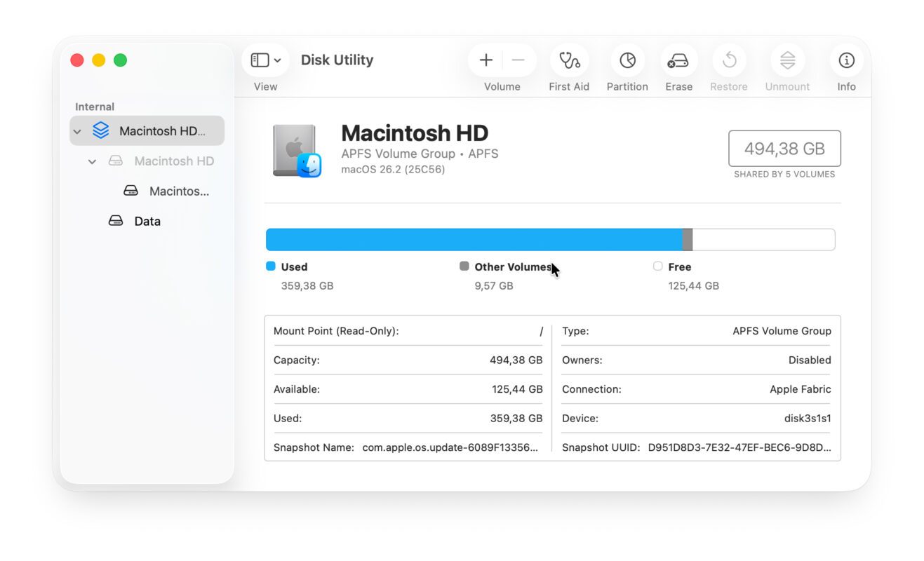Toggle the Other Volumes legend swatch
Screen dimensions: 924x561
464,266
